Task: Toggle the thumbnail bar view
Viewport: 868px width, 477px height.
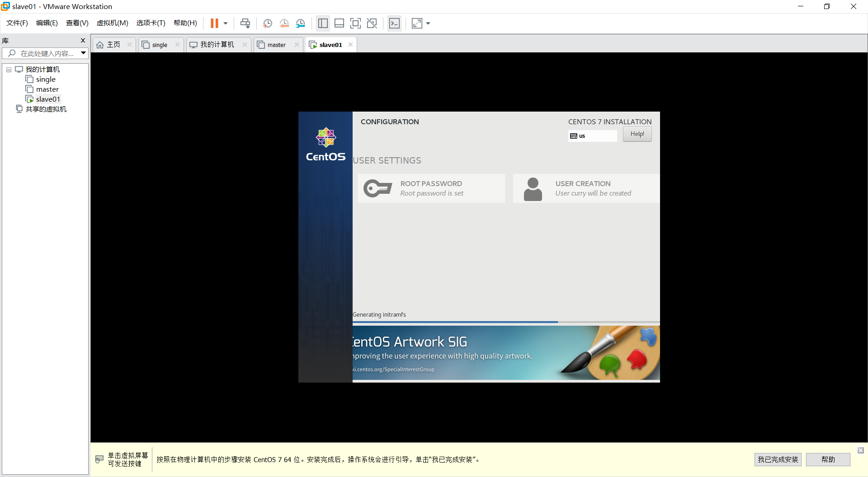Action: (x=339, y=23)
